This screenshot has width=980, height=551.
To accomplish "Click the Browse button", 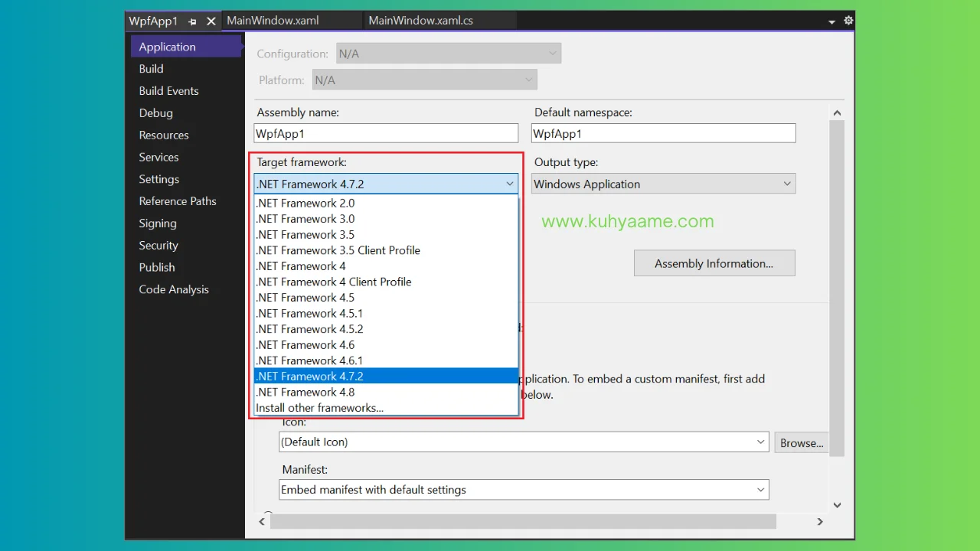I will 802,443.
